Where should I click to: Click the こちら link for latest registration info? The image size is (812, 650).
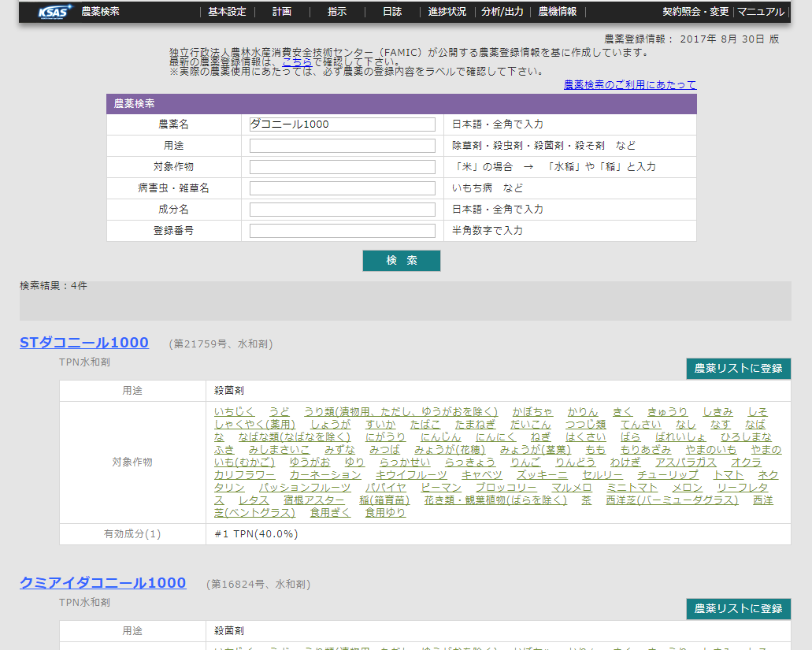(297, 62)
